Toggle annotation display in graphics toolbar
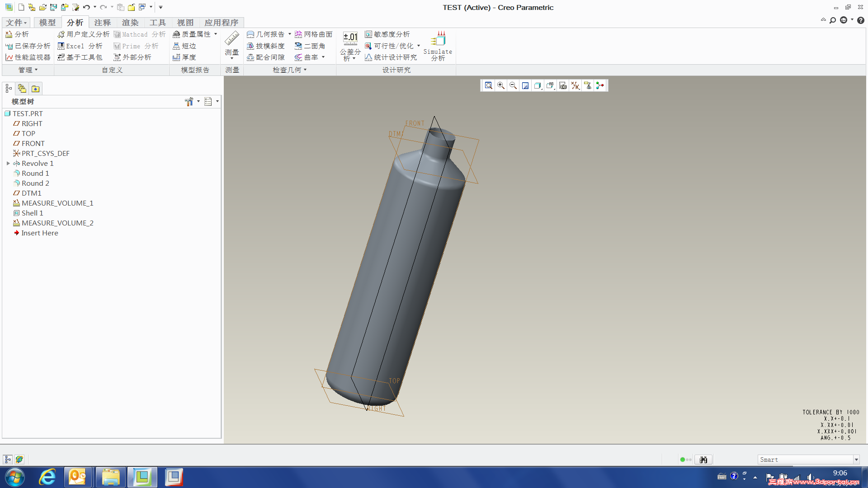The image size is (868, 488). pyautogui.click(x=588, y=85)
